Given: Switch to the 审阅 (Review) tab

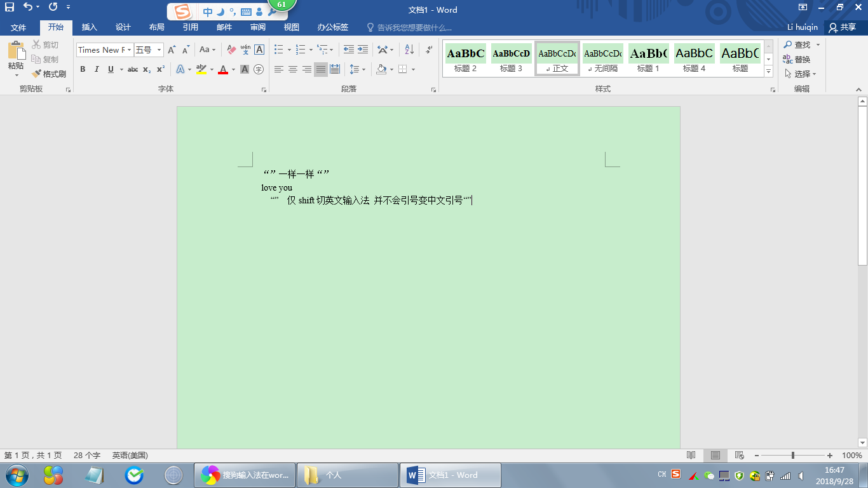Looking at the screenshot, I should [x=258, y=27].
